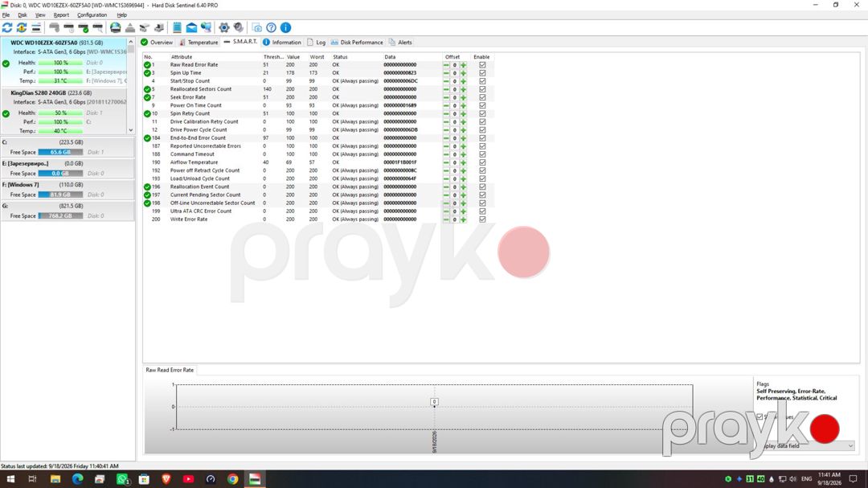Click the Windows Start button
The width and height of the screenshot is (868, 488).
click(x=10, y=479)
